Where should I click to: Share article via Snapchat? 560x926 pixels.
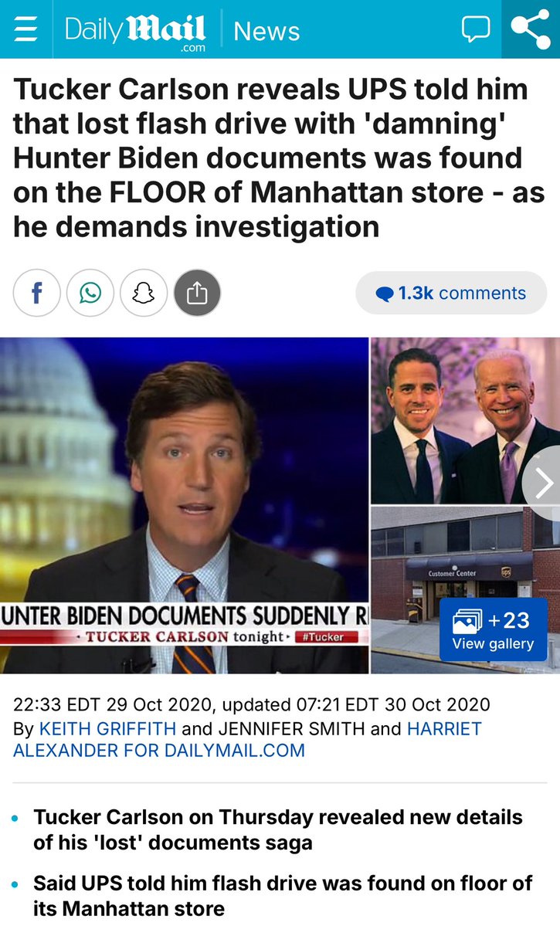144,293
